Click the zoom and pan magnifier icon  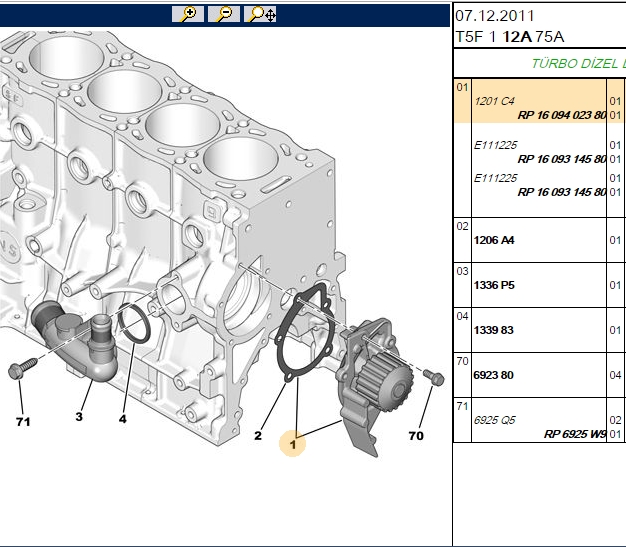pos(260,14)
